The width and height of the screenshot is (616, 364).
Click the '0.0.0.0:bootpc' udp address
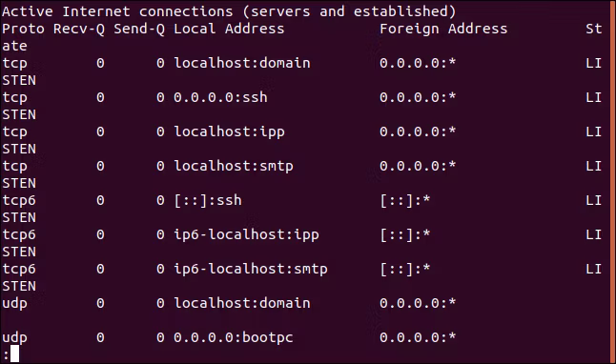click(x=234, y=337)
